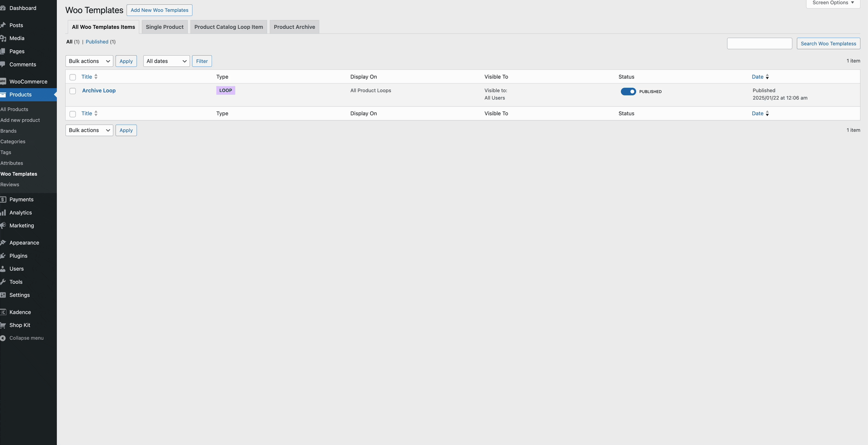Switch to the Single Product tab
This screenshot has width=868, height=445.
coord(165,27)
